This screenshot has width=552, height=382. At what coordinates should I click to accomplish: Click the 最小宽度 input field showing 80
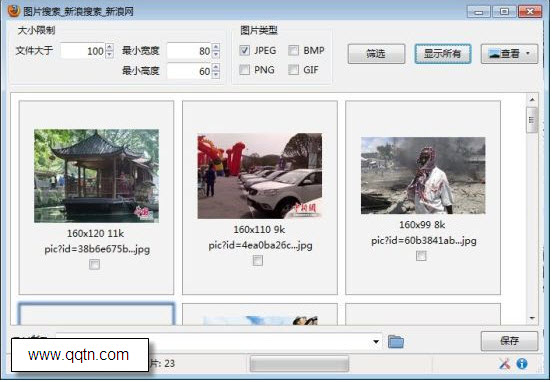[x=189, y=51]
